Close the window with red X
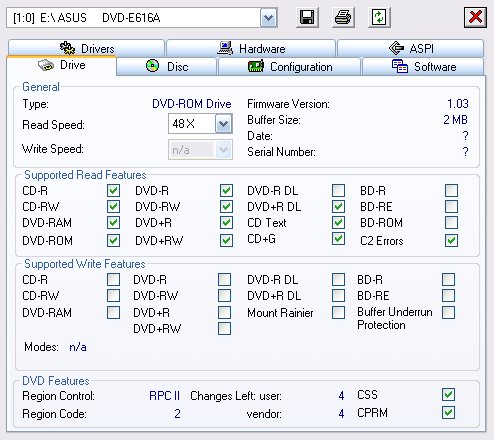Viewport: 494px width, 440px height. coord(475,17)
